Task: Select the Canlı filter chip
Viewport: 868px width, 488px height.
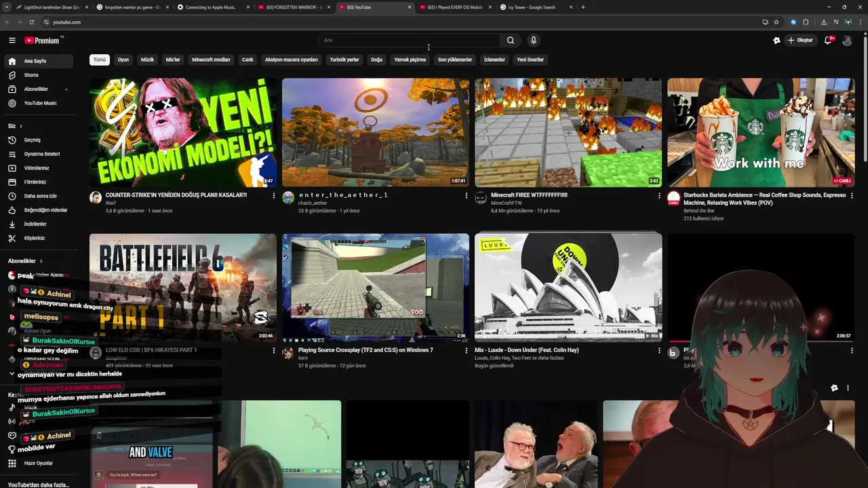Action: coord(248,60)
